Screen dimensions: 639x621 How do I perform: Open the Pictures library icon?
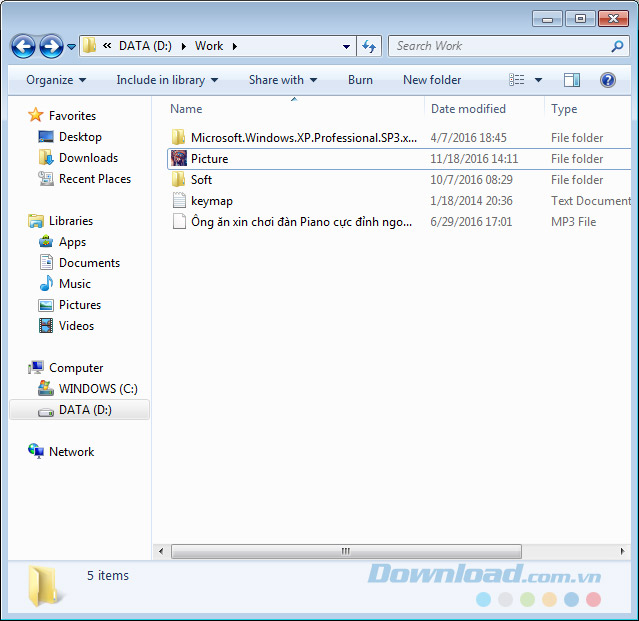click(46, 305)
